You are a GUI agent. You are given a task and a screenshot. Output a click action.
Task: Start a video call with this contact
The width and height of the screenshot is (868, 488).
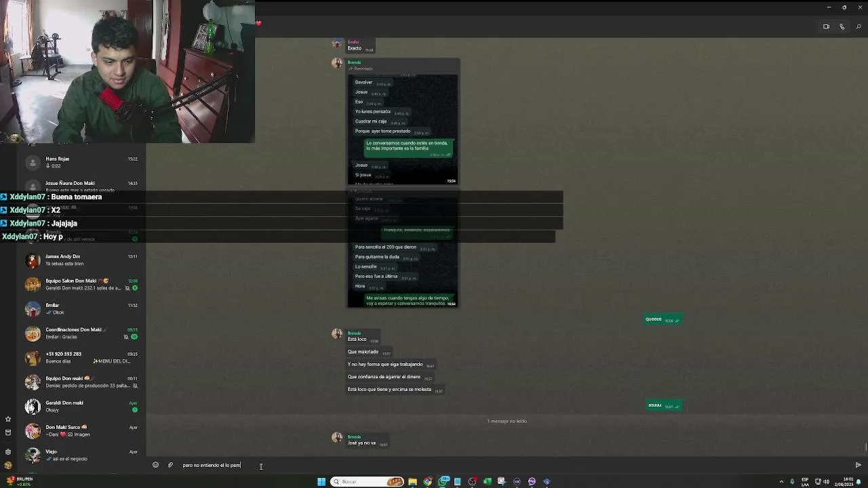click(x=826, y=26)
